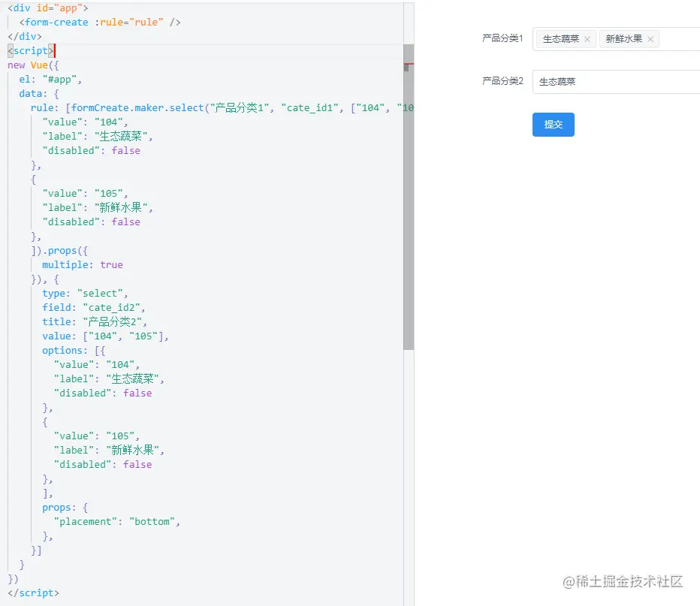Click the 'title: "产品分类2",' code line
Viewport: 700px width, 606px height.
pos(95,322)
